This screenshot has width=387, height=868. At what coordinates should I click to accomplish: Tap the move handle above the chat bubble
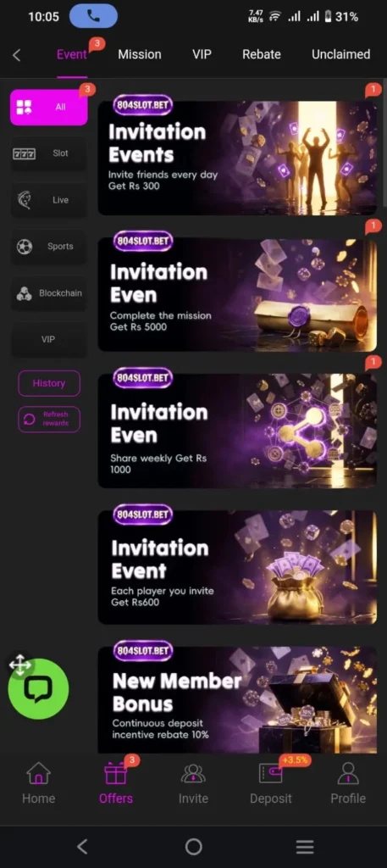click(20, 665)
